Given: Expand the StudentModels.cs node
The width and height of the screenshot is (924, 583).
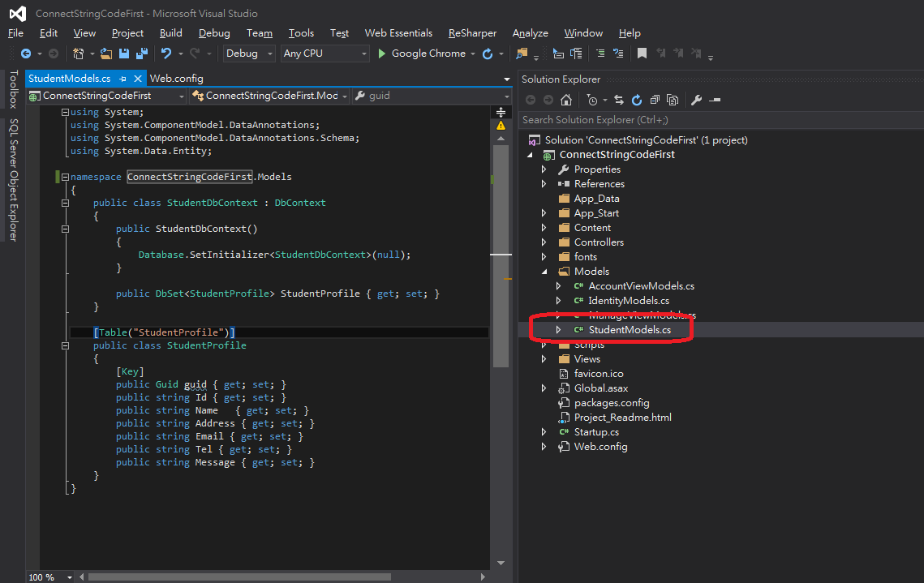Looking at the screenshot, I should 559,330.
